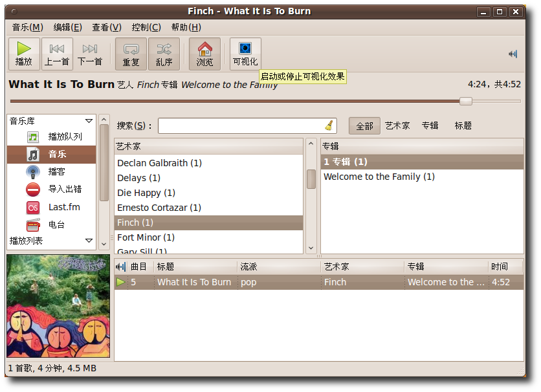Image resolution: width=541 pixels, height=392 pixels.
Task: Clear search with the broom icon
Action: pos(329,125)
